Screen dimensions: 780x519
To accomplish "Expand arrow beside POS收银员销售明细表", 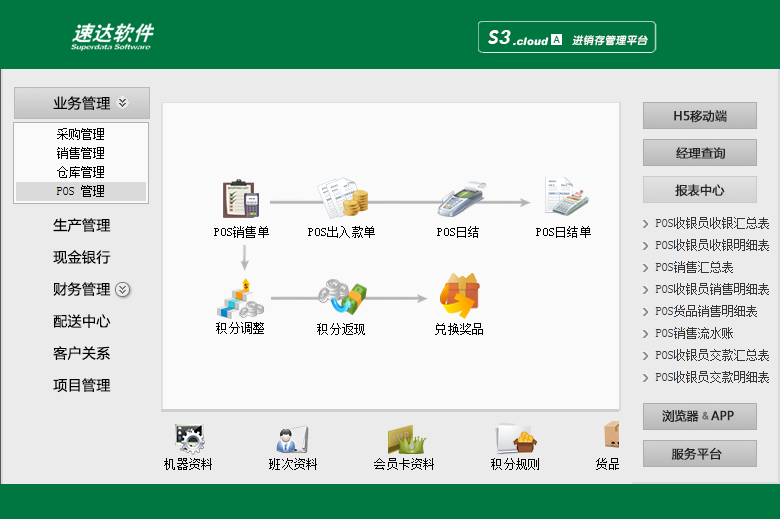I will (646, 290).
